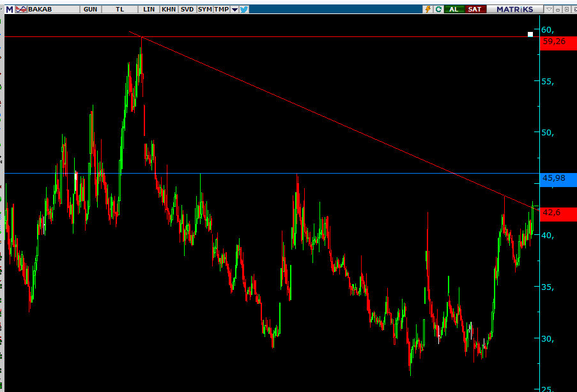Refresh chart with the green circular arrow
The height and width of the screenshot is (392, 577).
pyautogui.click(x=438, y=9)
